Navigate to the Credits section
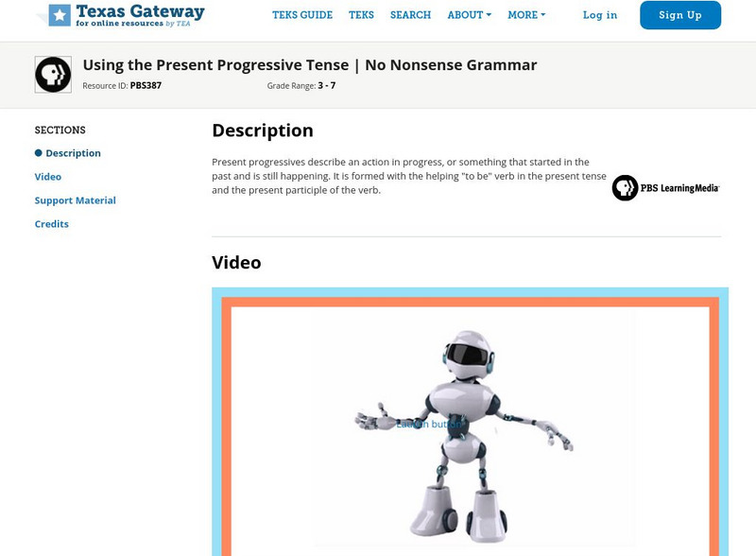The image size is (756, 556). (x=49, y=224)
